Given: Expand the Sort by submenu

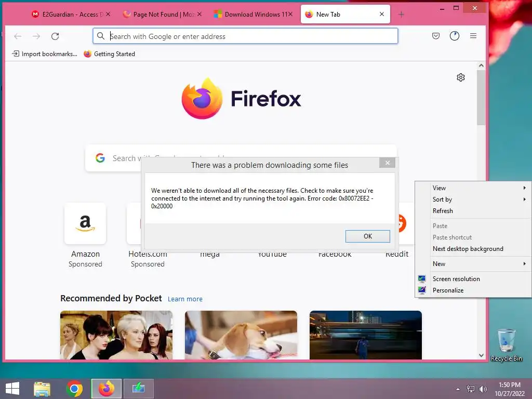Looking at the screenshot, I should (x=473, y=199).
